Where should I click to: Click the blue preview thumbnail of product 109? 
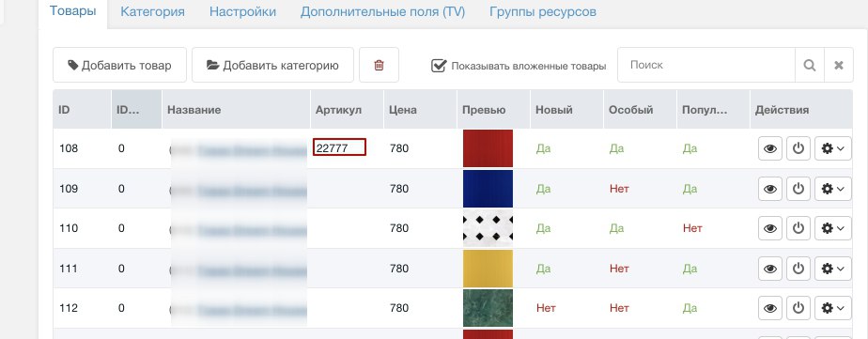[488, 189]
